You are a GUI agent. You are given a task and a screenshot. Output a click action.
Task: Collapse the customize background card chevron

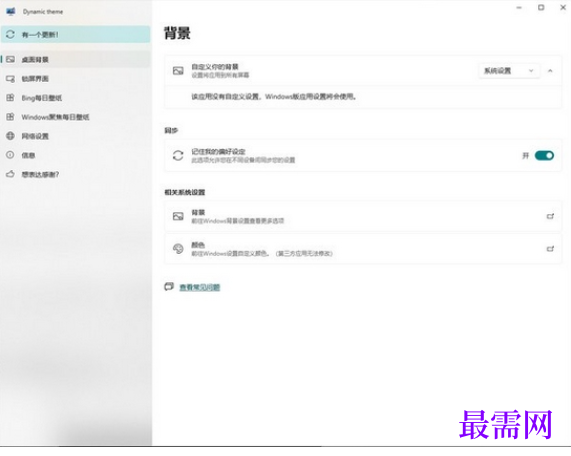pos(550,71)
